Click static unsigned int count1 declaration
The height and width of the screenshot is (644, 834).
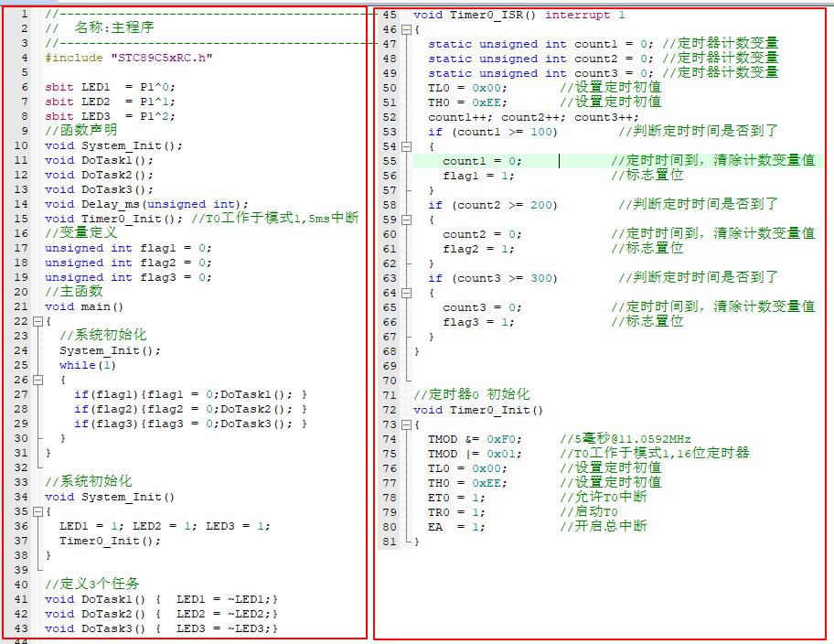click(541, 44)
